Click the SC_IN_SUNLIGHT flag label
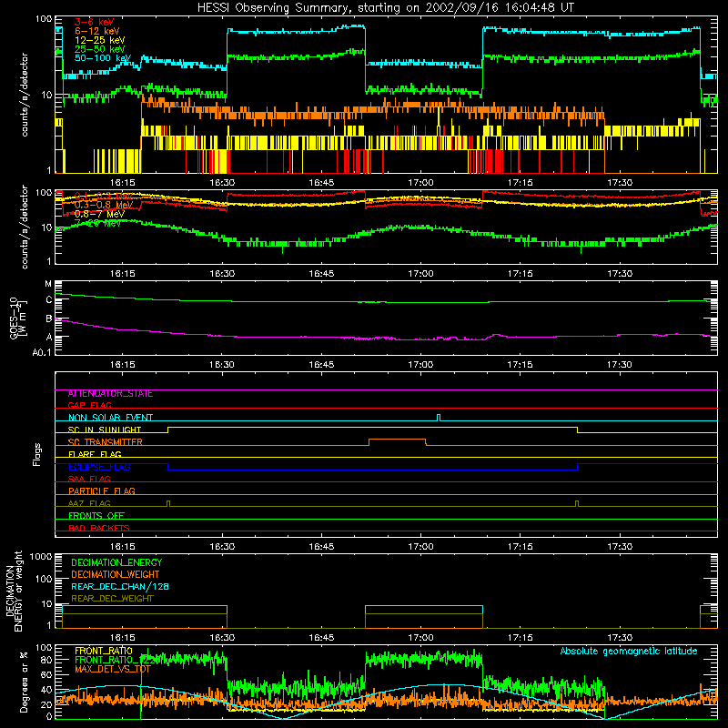 (105, 430)
